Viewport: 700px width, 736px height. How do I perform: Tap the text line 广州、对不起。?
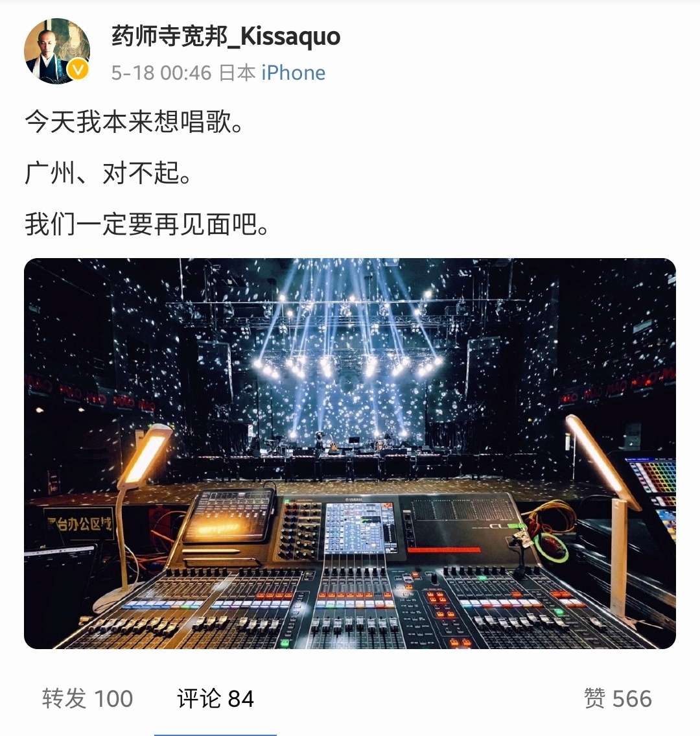(x=108, y=172)
